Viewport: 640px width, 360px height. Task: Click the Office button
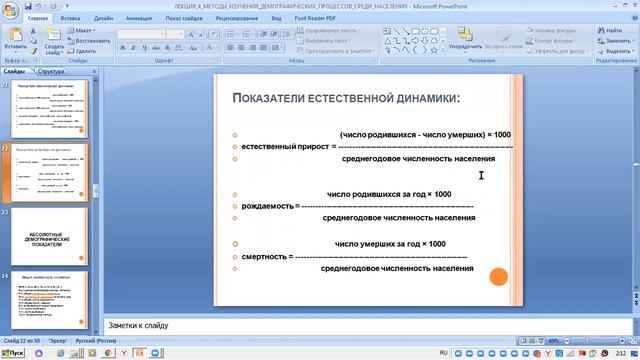point(10,10)
